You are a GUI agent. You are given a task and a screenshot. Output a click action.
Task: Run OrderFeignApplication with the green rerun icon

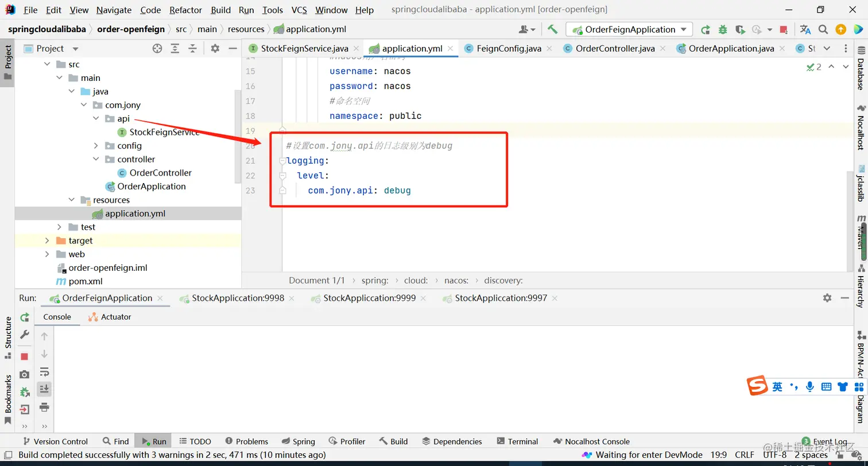coord(706,29)
